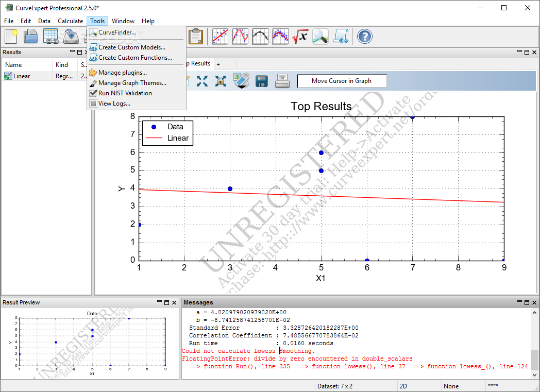Click the Kind cell reading Regr...

64,76
